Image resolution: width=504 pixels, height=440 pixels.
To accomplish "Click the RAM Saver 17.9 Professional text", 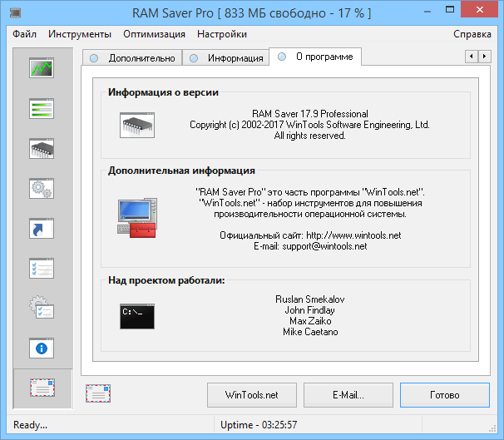I will (310, 114).
